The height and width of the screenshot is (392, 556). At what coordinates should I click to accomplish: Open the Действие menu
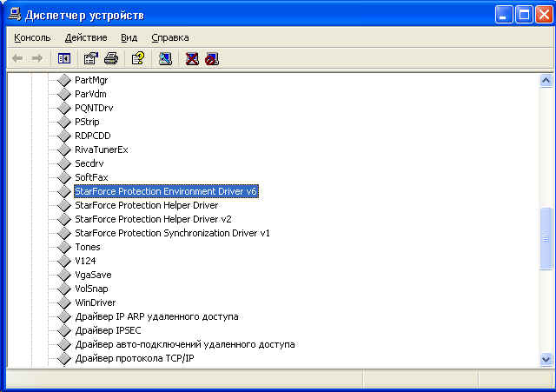click(x=86, y=37)
